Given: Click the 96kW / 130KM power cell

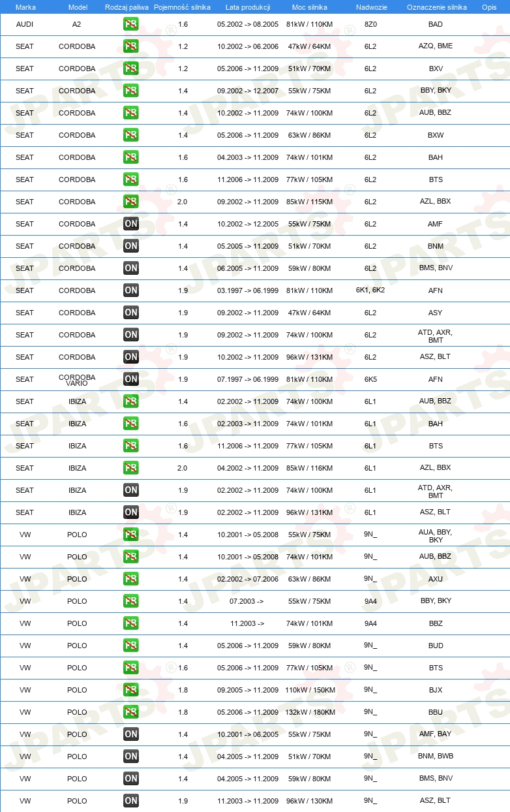Looking at the screenshot, I should [x=310, y=801].
